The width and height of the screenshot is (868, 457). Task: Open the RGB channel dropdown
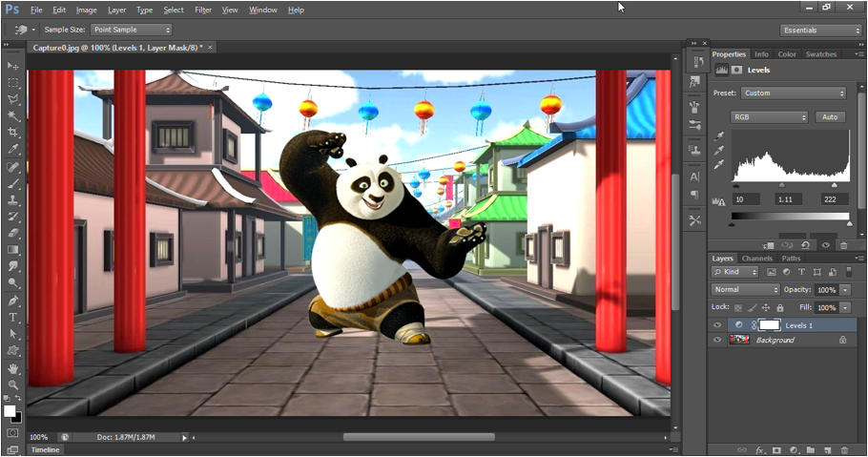pos(769,117)
